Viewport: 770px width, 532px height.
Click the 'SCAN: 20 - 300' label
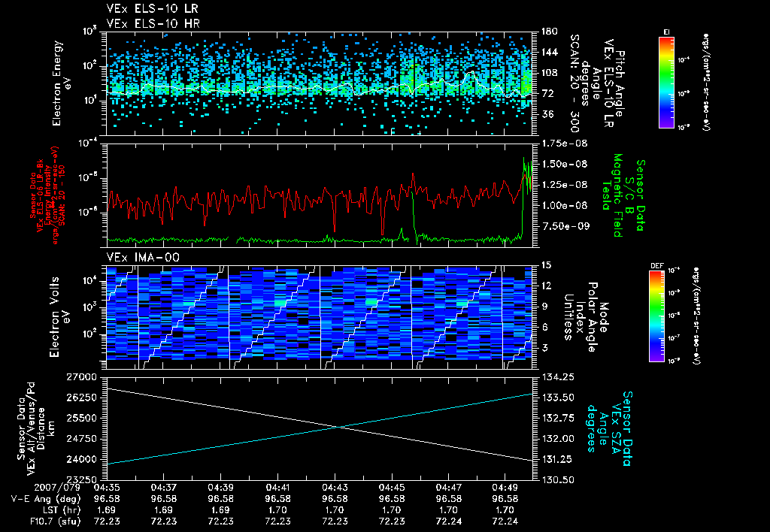(x=574, y=83)
